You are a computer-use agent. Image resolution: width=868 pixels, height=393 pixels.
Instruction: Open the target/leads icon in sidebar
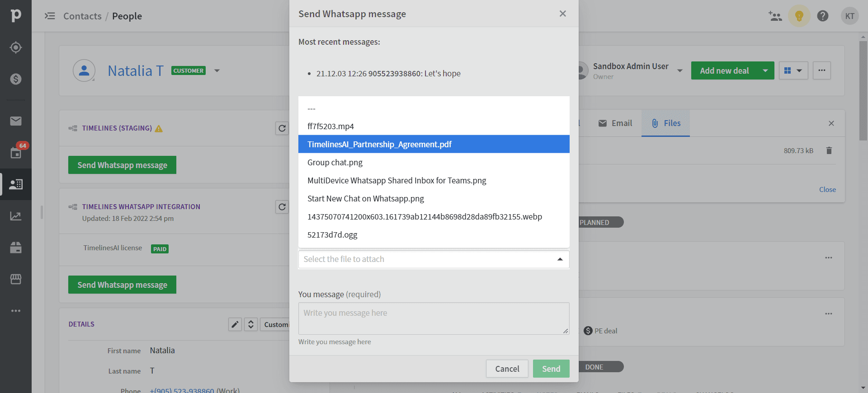[16, 47]
